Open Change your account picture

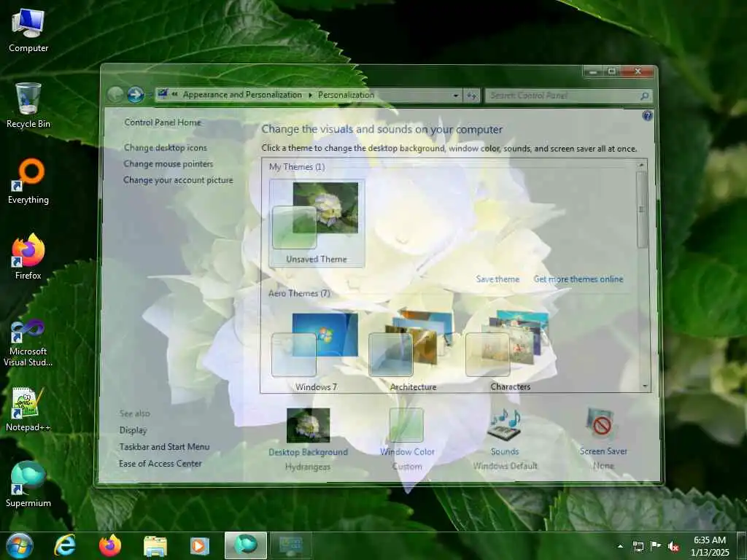pos(178,180)
